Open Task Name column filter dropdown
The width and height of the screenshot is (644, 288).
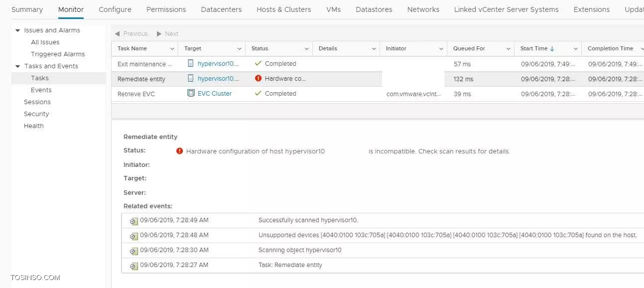pyautogui.click(x=172, y=49)
